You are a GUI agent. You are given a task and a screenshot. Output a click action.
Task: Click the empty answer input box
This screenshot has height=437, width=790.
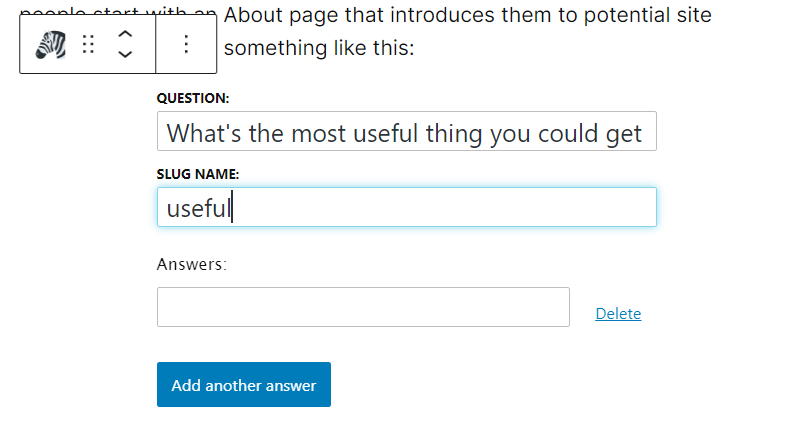(x=363, y=307)
